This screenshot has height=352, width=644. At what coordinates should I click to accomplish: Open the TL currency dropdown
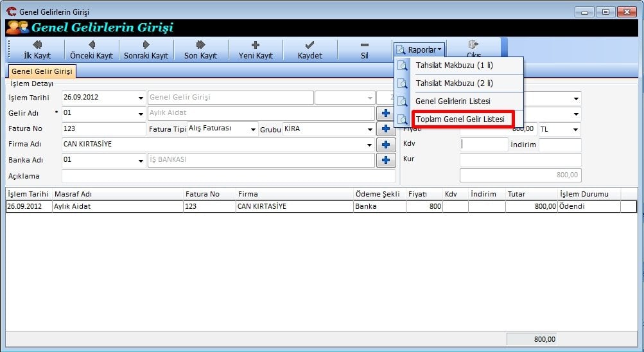click(575, 129)
